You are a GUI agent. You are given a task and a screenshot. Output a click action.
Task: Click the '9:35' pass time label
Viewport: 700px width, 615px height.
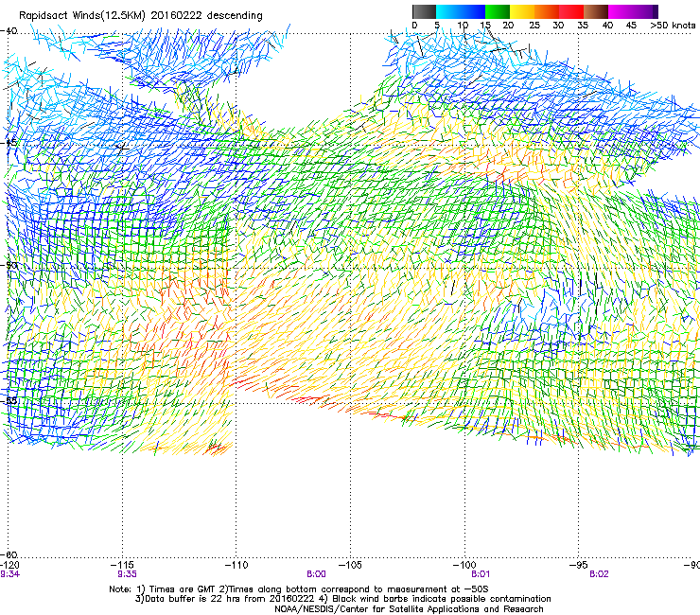click(128, 574)
